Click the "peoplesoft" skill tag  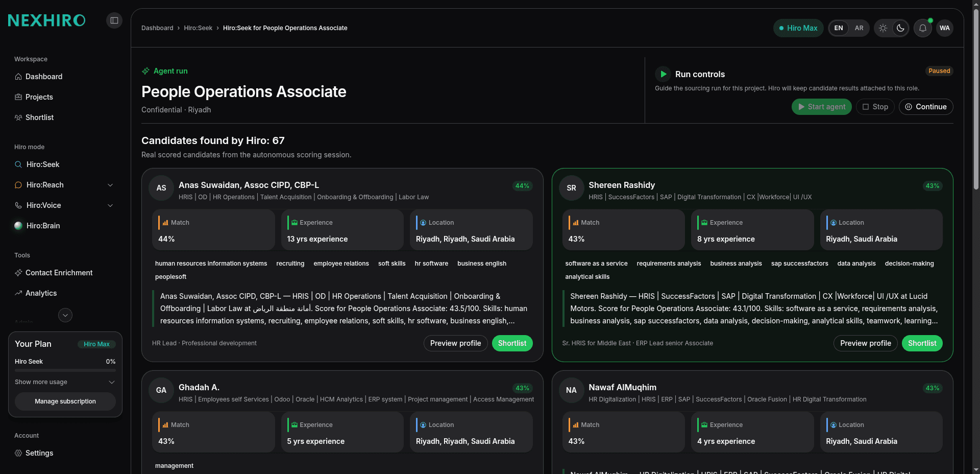(x=170, y=277)
